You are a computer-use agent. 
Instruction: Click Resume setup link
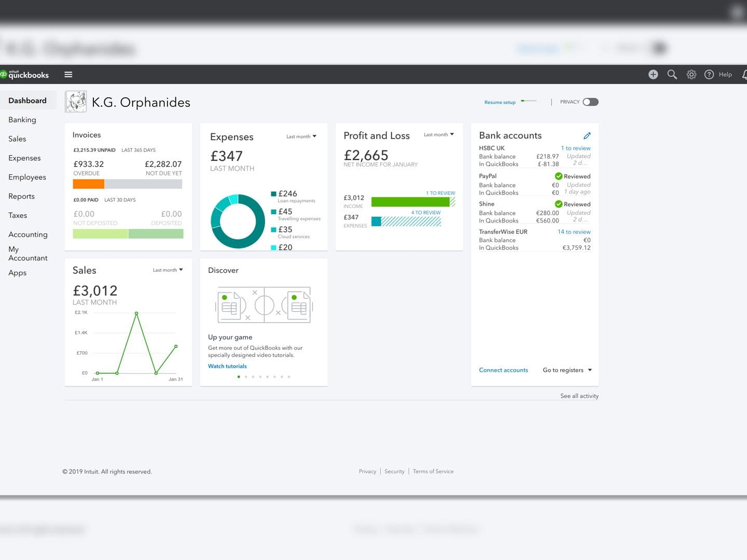click(500, 103)
